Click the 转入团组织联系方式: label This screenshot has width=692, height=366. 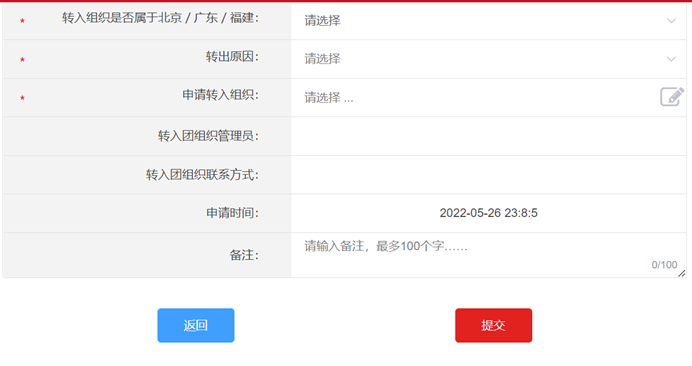(x=203, y=175)
